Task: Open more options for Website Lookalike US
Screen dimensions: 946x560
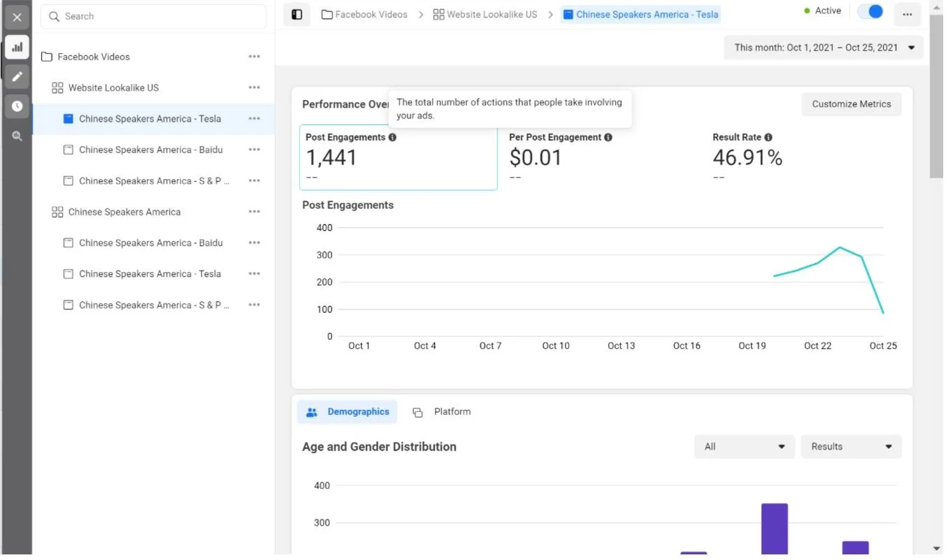Action: [255, 87]
